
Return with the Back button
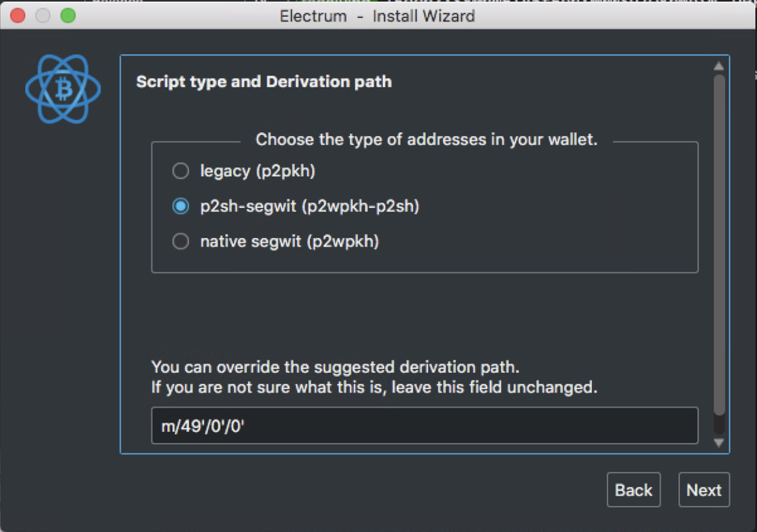point(633,490)
